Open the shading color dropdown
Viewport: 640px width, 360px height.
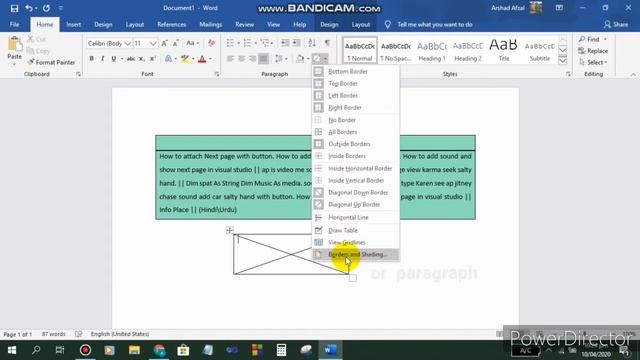click(x=308, y=59)
